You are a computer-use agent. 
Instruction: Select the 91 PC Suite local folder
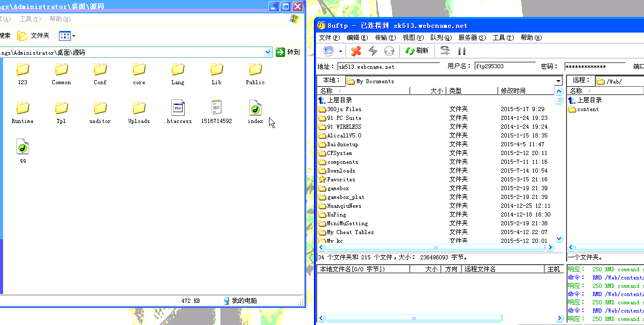point(340,118)
